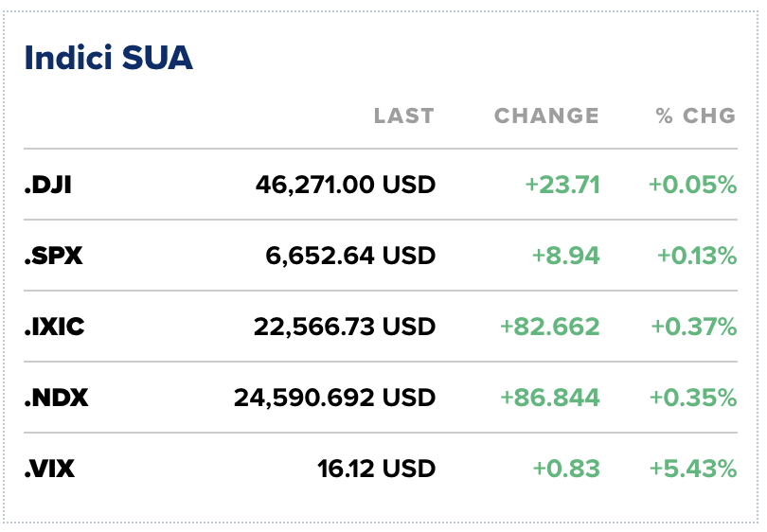Select the 24,590.692 USD value
This screenshot has width=767, height=532.
(334, 398)
